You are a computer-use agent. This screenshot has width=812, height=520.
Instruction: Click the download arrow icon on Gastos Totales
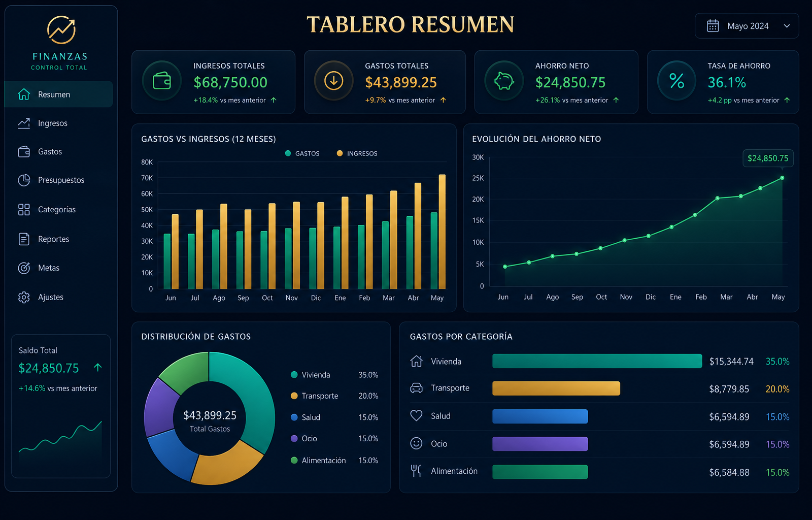point(333,81)
